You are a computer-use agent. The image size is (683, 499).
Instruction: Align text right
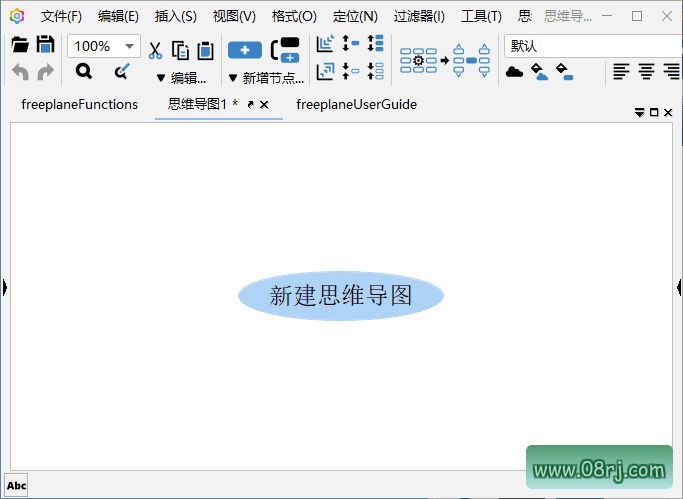[x=672, y=71]
